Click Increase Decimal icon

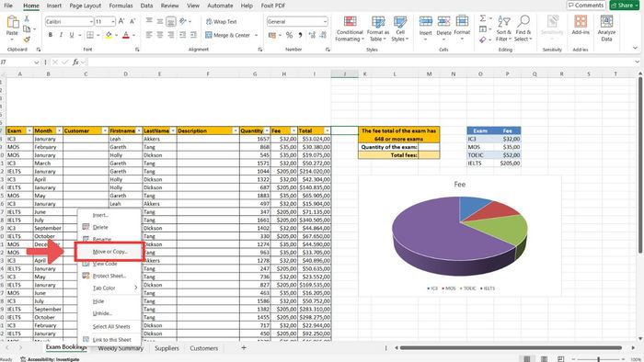312,35
